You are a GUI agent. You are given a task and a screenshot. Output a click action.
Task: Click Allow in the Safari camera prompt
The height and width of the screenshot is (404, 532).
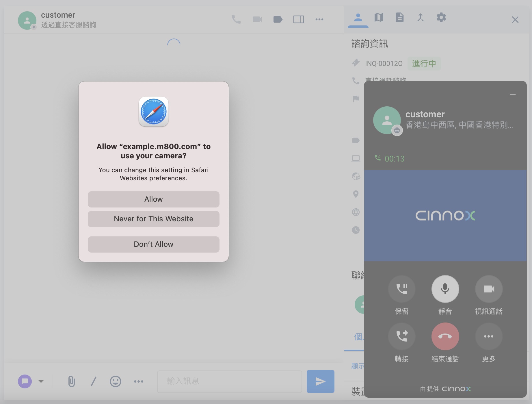tap(154, 199)
